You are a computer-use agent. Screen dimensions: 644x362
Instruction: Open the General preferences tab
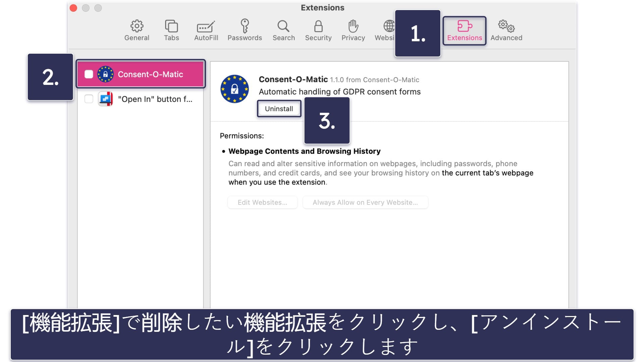[x=137, y=30]
